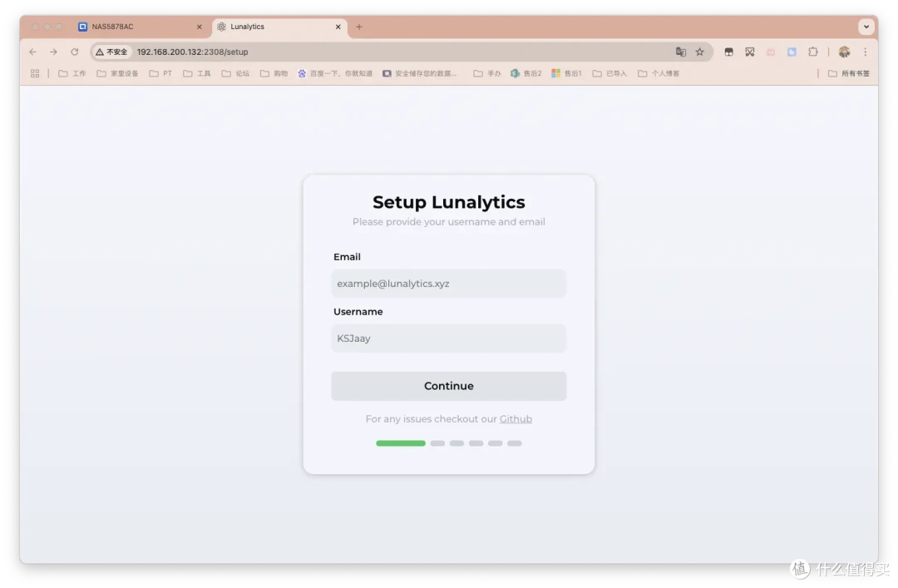This screenshot has width=898, height=588.
Task: Open the apps grid in bookmarks bar
Action: click(35, 73)
